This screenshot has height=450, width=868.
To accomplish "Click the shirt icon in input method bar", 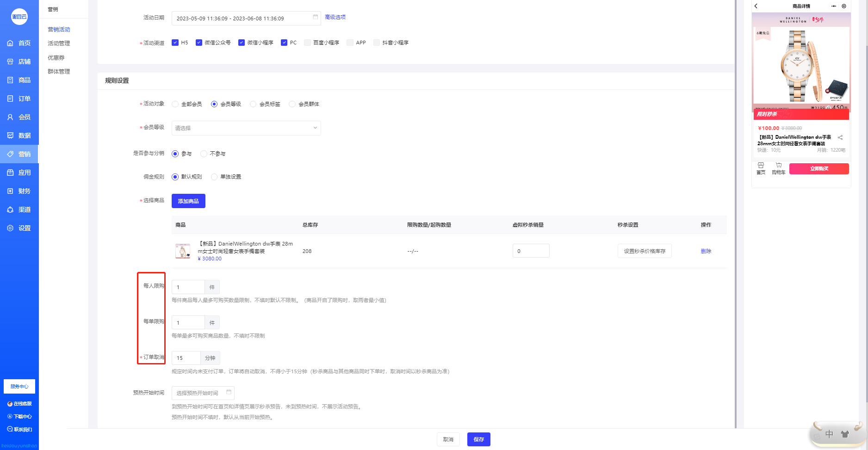I will pos(845,434).
